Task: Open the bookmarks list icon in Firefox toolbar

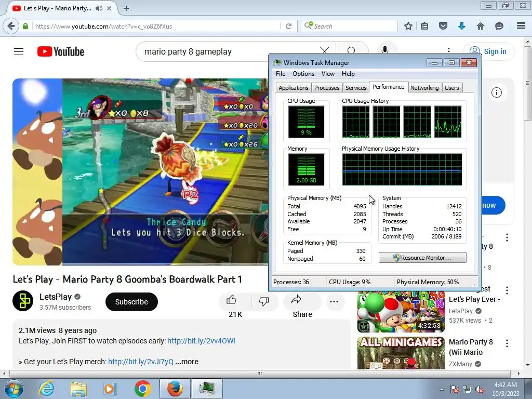Action: click(x=424, y=26)
